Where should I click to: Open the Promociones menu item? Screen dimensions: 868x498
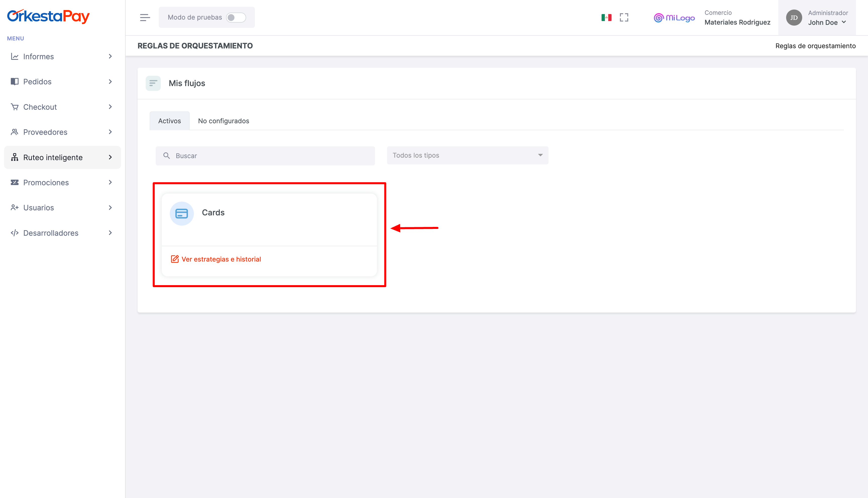62,182
